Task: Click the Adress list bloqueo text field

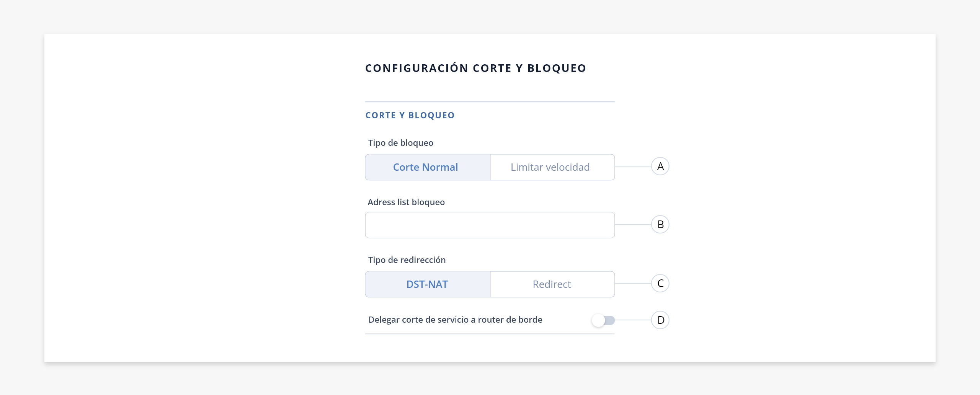Action: click(x=490, y=225)
